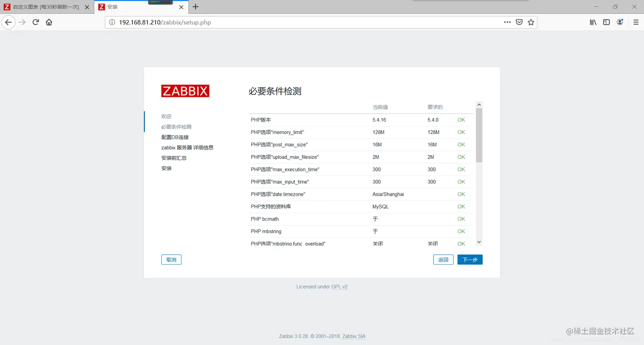Click the 取消 button
The height and width of the screenshot is (345, 644).
point(171,259)
